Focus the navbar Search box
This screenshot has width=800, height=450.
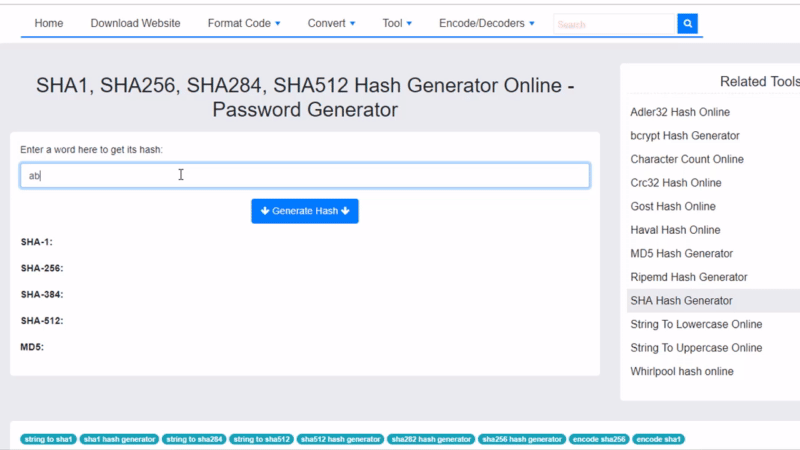[614, 24]
